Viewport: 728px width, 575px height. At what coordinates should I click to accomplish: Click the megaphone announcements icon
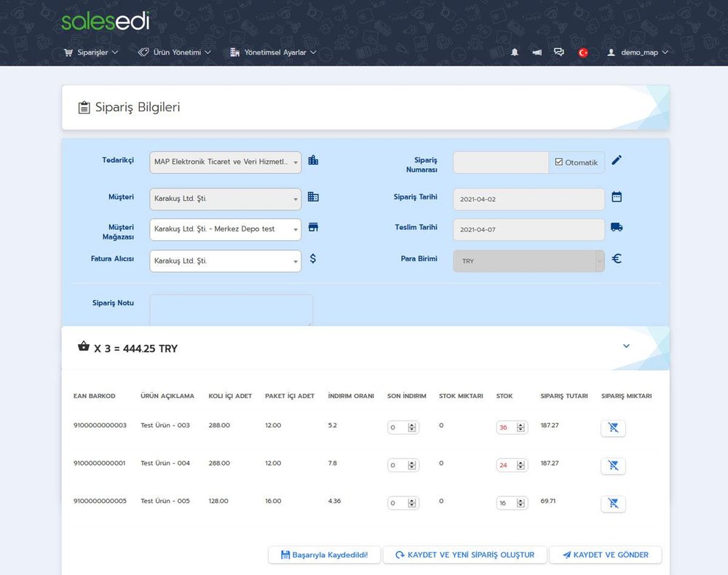(537, 52)
